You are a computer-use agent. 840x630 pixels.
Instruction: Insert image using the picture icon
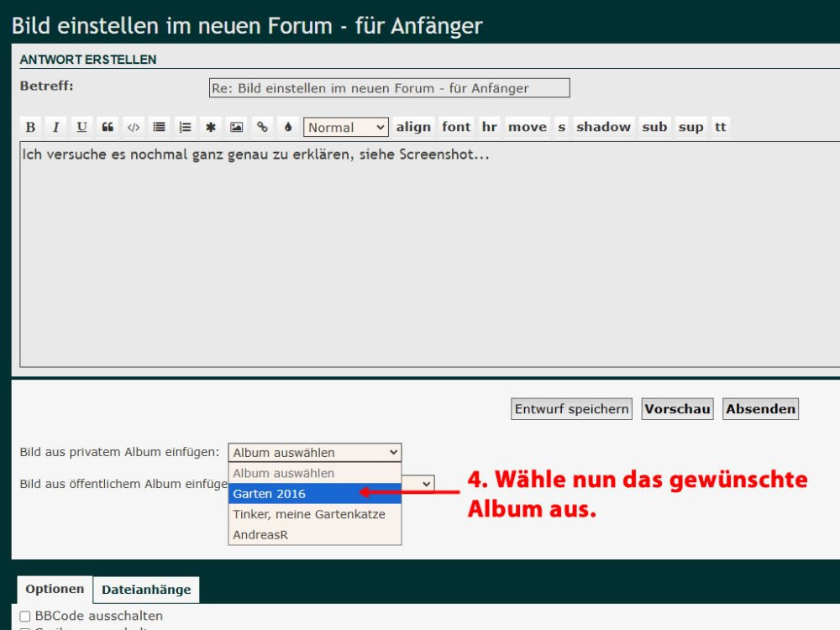click(237, 127)
